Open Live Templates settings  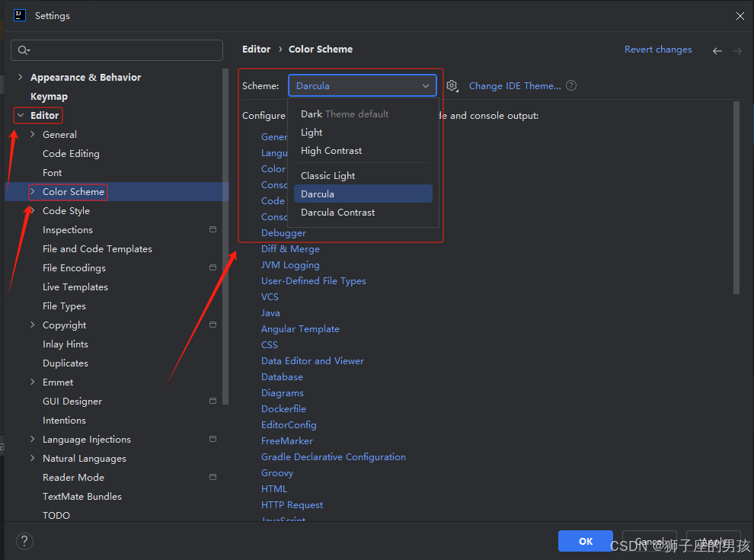(75, 286)
